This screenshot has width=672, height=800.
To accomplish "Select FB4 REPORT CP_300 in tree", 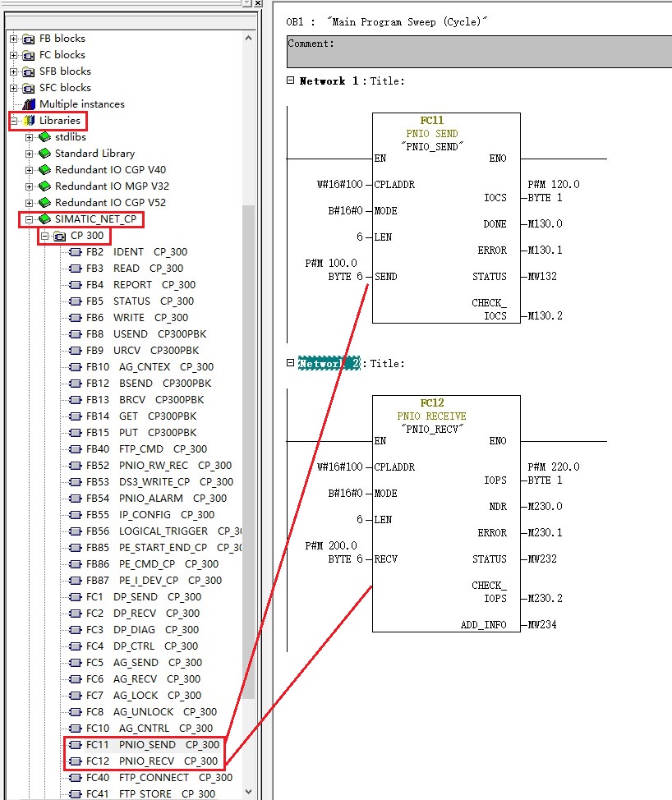I will coord(140,285).
